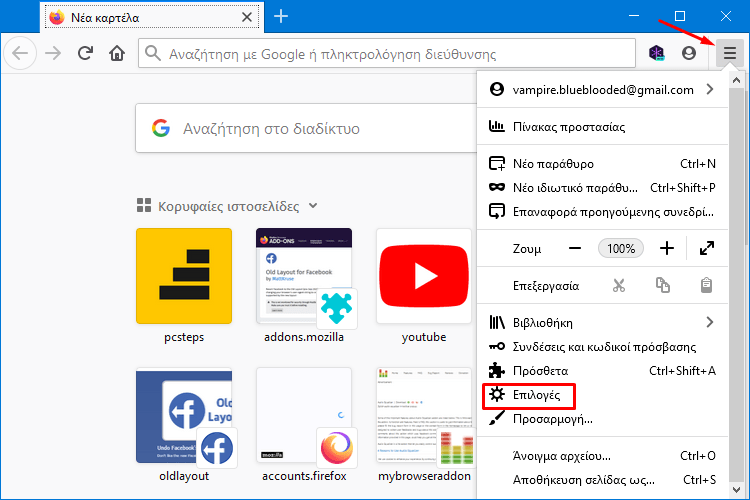Open Πρόσθετα add-ons manager
The width and height of the screenshot is (750, 500).
(x=602, y=370)
